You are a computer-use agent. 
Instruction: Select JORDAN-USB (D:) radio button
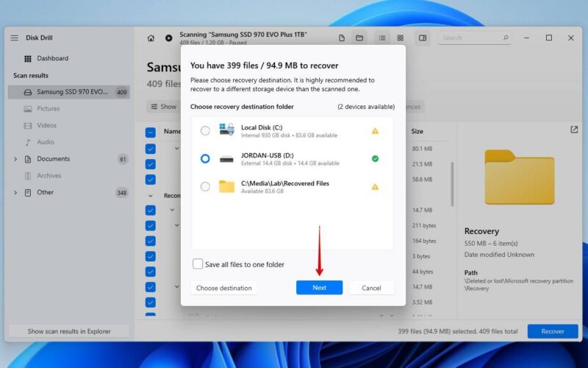pyautogui.click(x=205, y=158)
